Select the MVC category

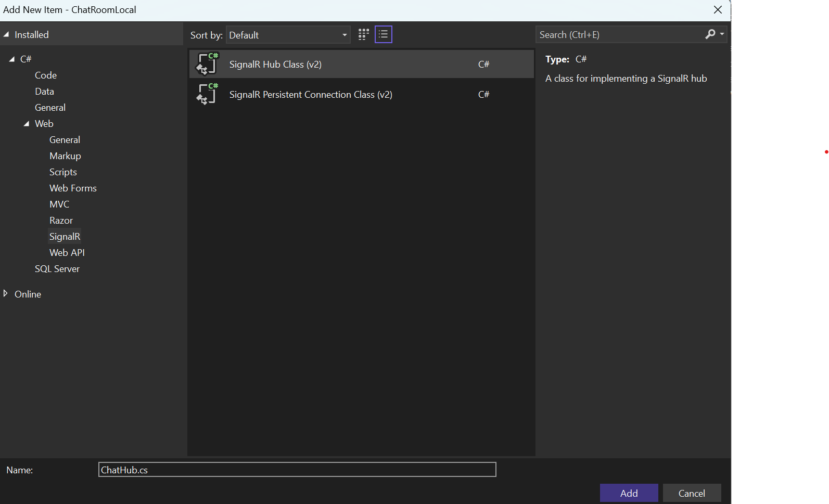59,204
